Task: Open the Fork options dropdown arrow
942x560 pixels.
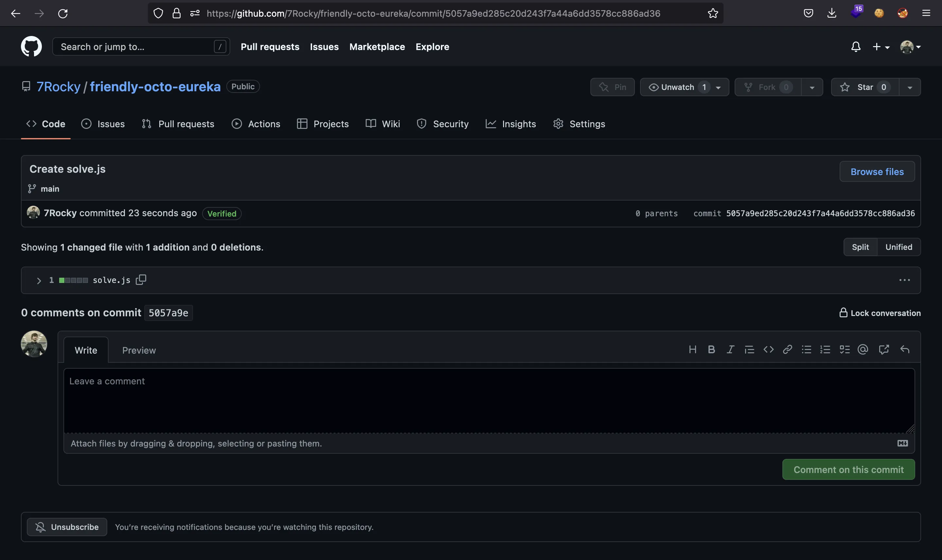Action: [x=812, y=87]
